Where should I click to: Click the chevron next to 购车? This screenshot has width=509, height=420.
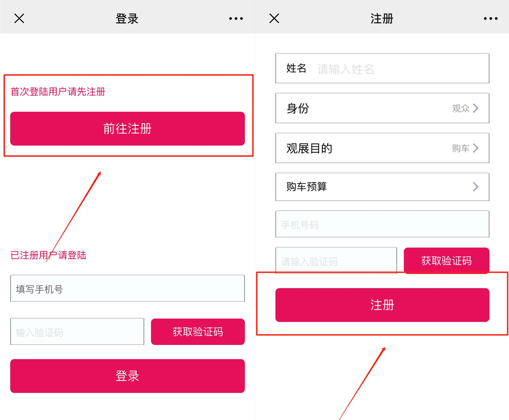(x=476, y=148)
